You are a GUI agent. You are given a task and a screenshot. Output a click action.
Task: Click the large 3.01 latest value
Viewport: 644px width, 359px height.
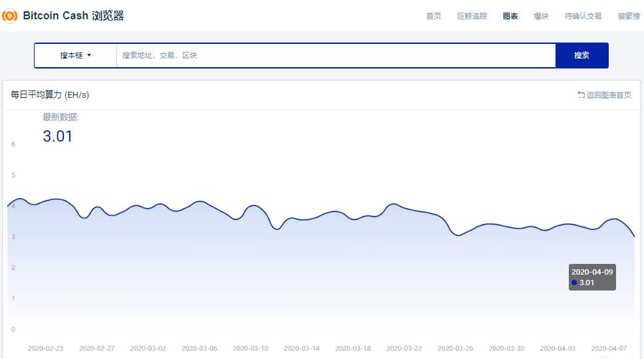click(x=57, y=136)
